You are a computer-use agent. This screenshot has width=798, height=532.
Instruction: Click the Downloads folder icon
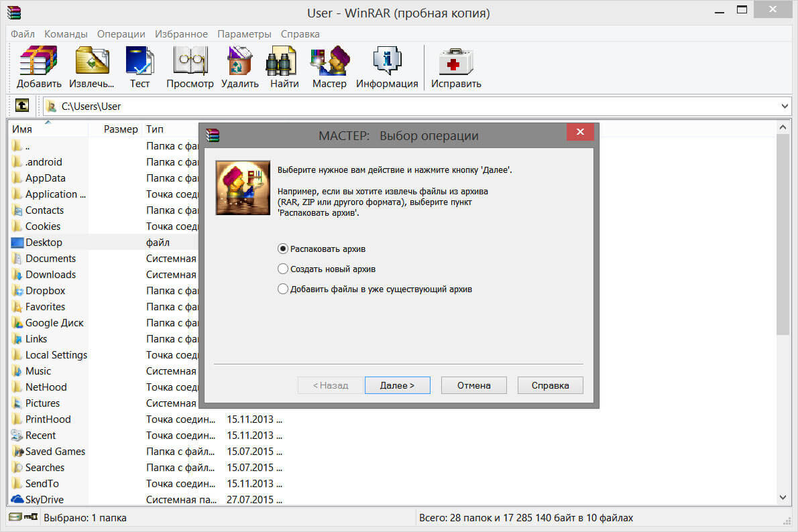(17, 275)
